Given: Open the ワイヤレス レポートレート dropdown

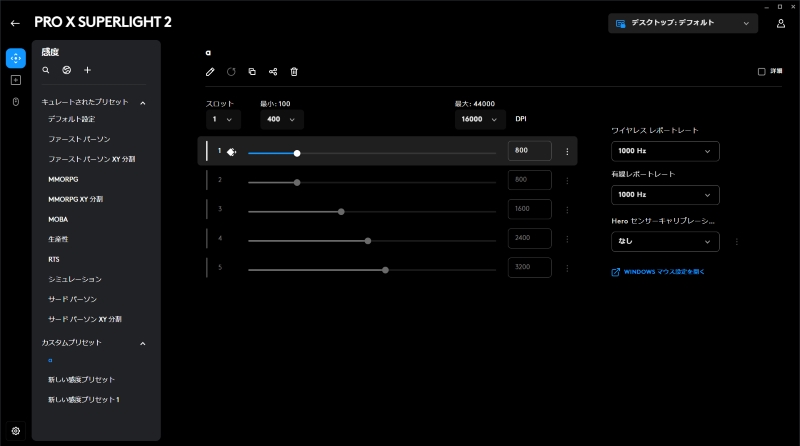Looking at the screenshot, I should click(x=665, y=151).
